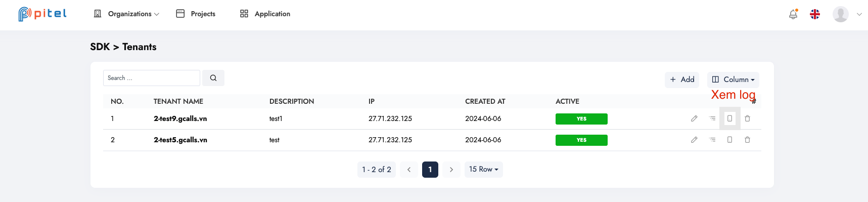The width and height of the screenshot is (868, 202).
Task: View log icon for tenant 2-test5.gcalls.vn
Action: pos(729,140)
